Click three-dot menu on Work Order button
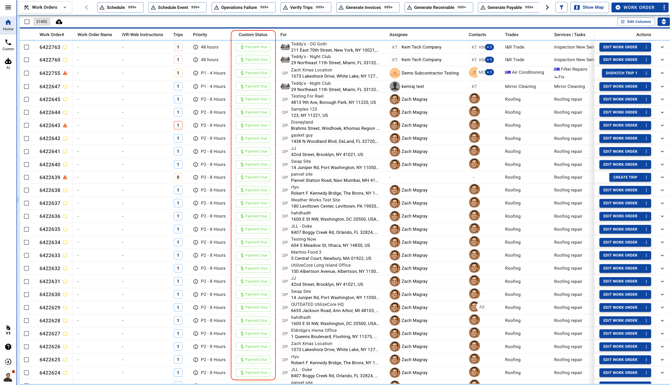Image resolution: width=670 pixels, height=385 pixels. (664, 7)
